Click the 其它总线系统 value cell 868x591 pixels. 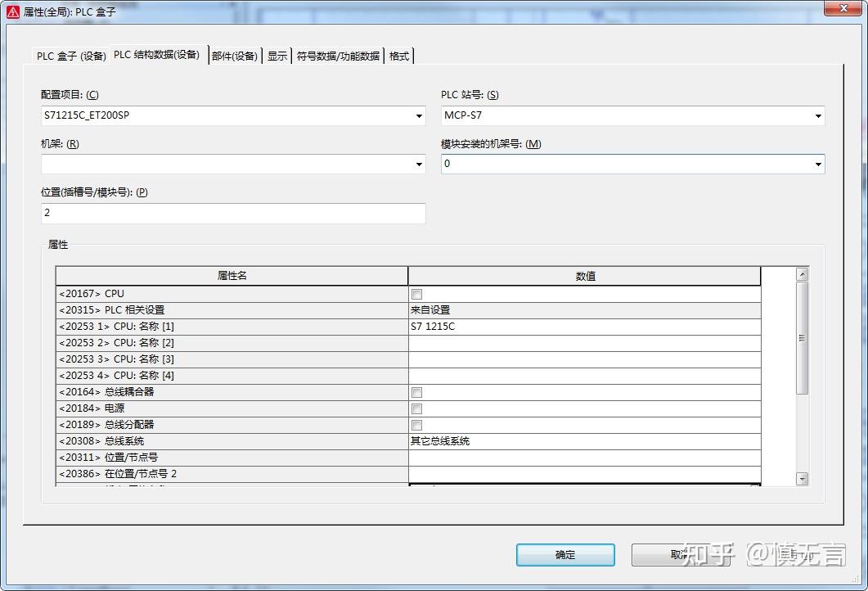point(585,441)
